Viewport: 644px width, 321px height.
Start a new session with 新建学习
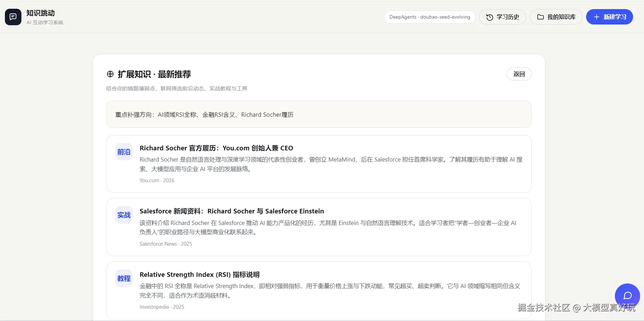[x=609, y=17]
